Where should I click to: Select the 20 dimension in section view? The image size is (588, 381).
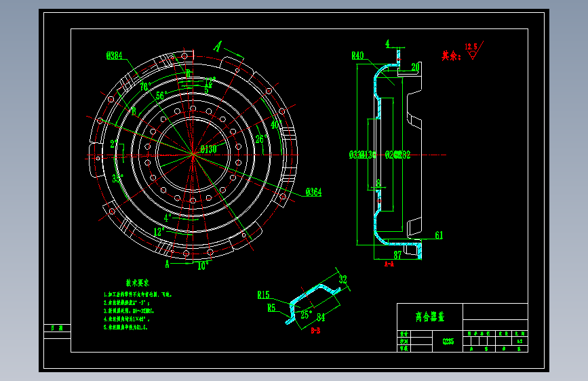coord(415,67)
